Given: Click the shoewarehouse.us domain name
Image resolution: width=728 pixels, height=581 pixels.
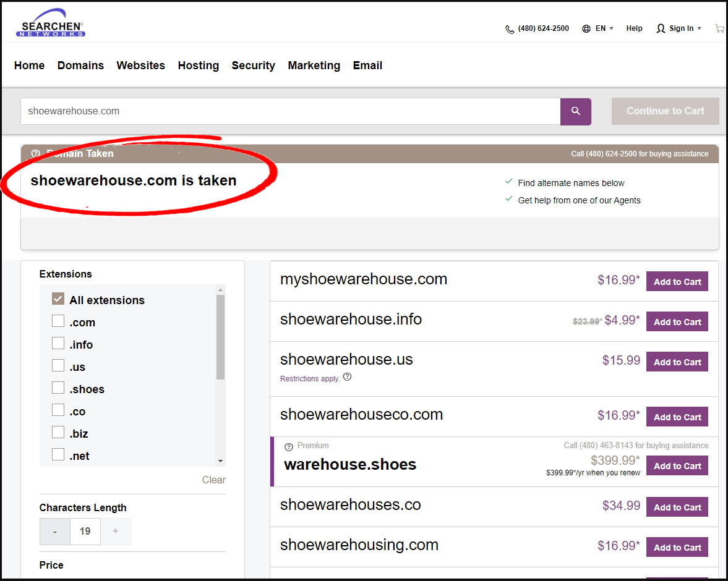Looking at the screenshot, I should point(346,360).
